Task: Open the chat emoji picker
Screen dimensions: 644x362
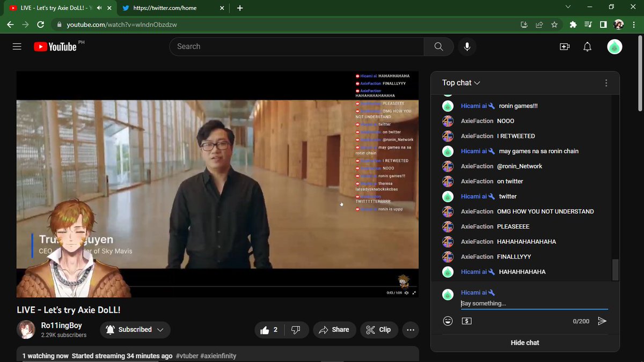Action: (x=448, y=321)
